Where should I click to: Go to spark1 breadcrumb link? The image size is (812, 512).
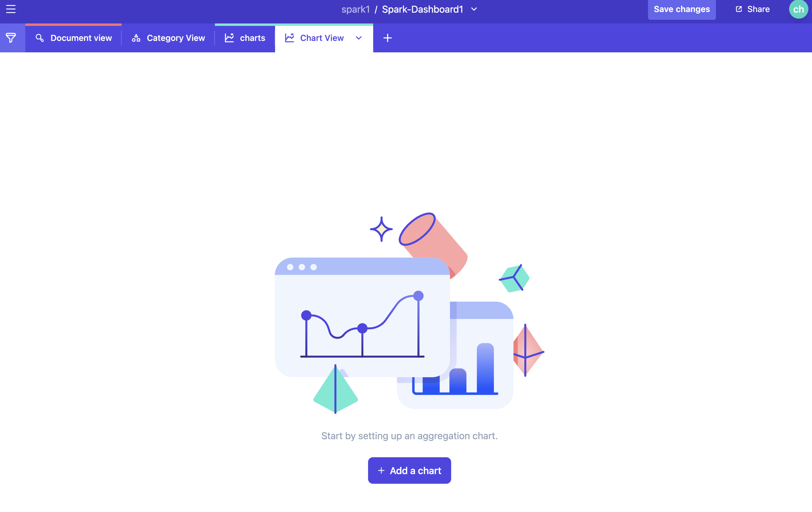pyautogui.click(x=355, y=9)
